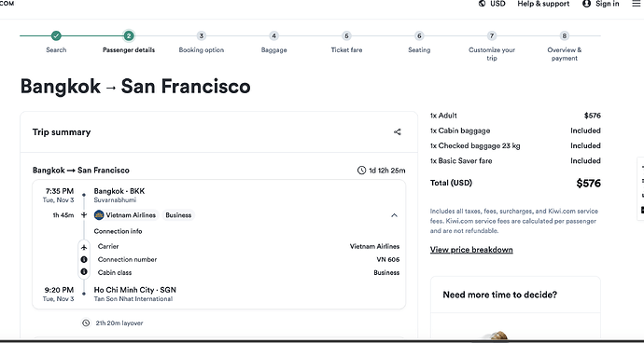This screenshot has width=644, height=343.
Task: Click the Total (USD) $576 amount
Action: pyautogui.click(x=588, y=183)
